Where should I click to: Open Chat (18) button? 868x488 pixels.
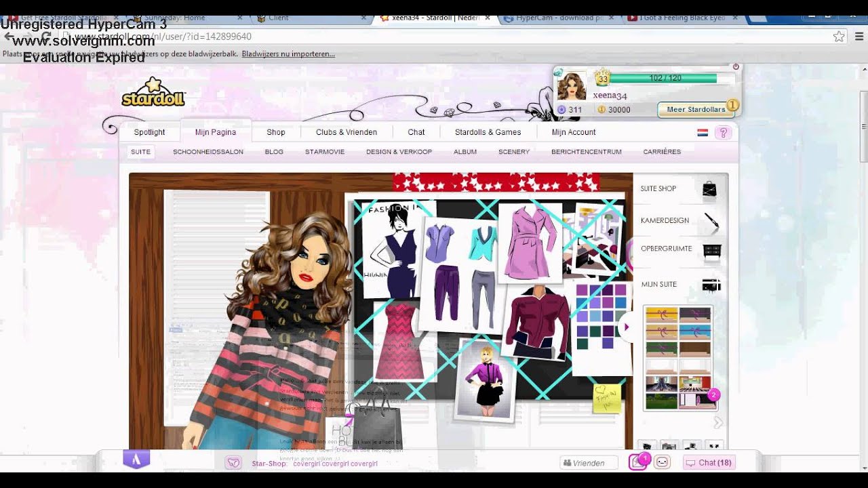[x=709, y=463]
